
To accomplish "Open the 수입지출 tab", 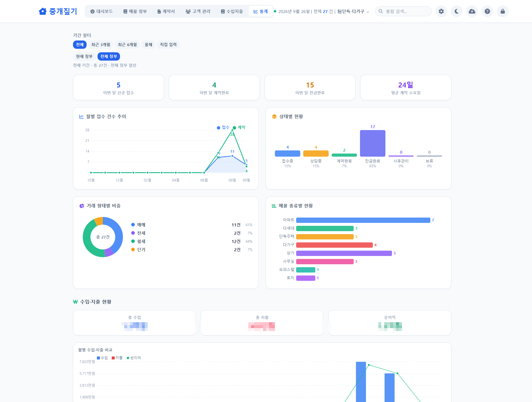I will pyautogui.click(x=232, y=11).
